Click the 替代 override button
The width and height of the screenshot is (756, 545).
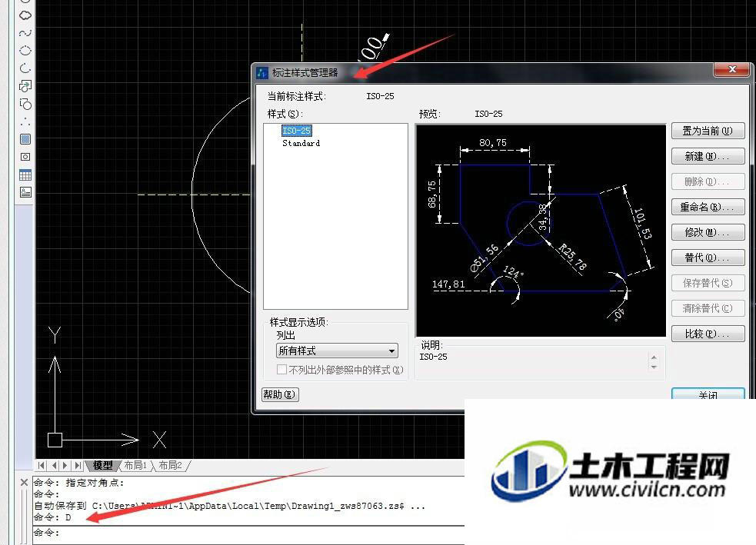pos(708,258)
